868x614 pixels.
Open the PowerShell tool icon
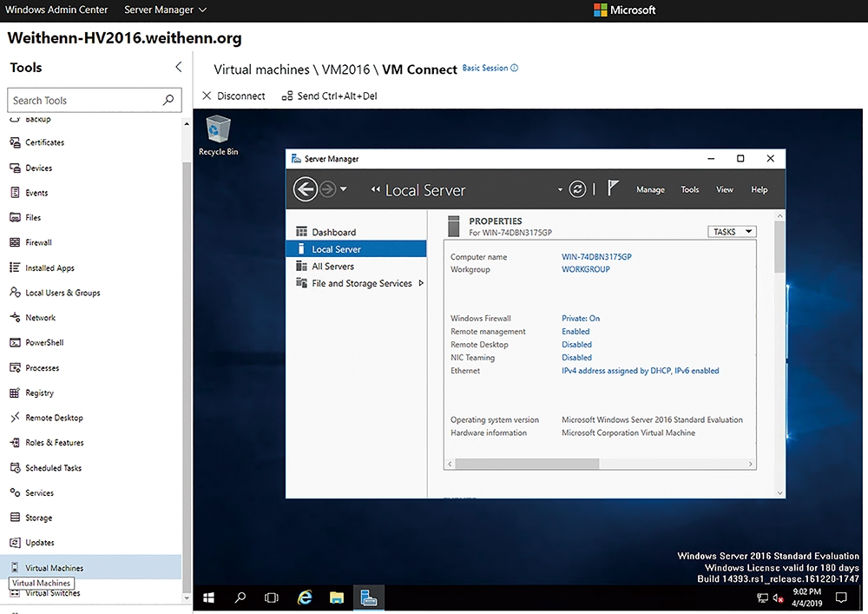[15, 342]
